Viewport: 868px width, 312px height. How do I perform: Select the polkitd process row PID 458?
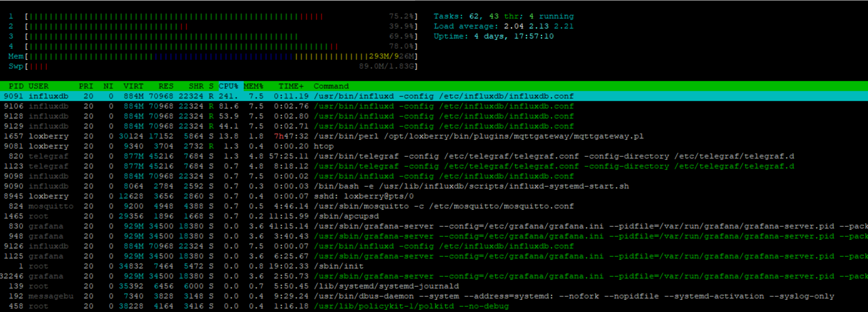[x=434, y=306]
